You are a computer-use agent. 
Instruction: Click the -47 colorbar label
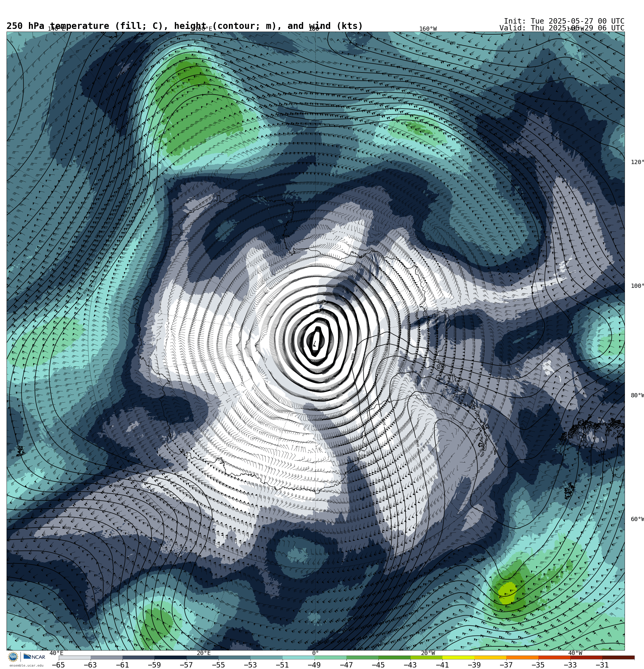[x=346, y=665]
